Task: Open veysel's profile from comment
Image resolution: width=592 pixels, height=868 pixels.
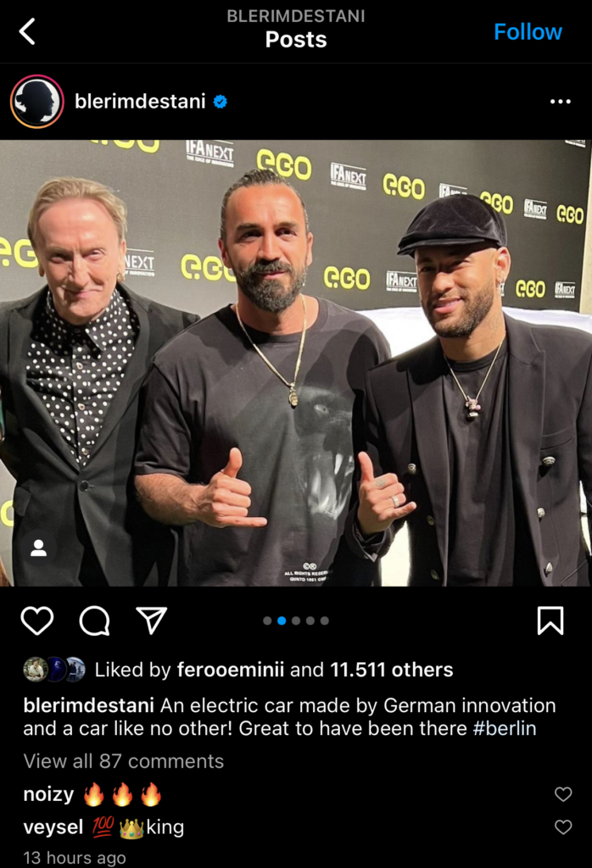Action: click(x=53, y=827)
